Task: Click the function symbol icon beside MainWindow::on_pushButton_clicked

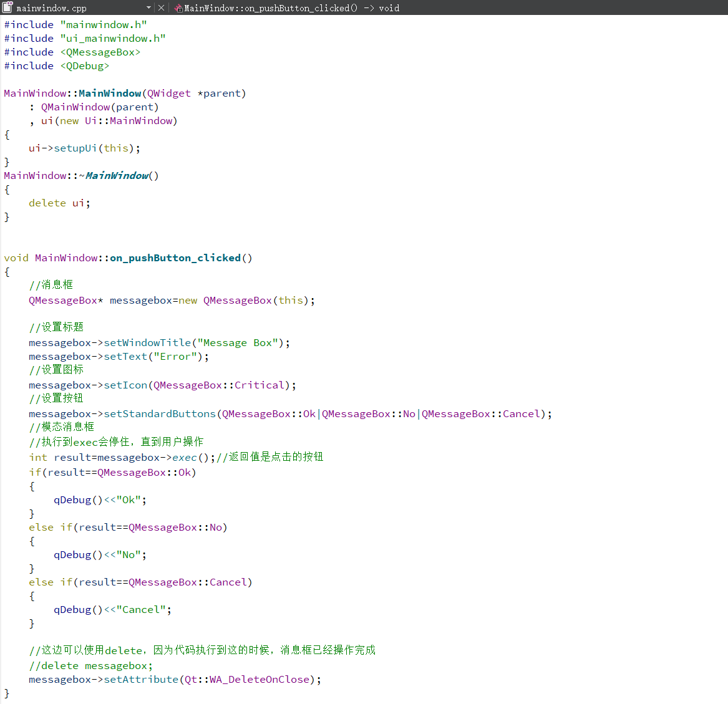Action: tap(178, 8)
